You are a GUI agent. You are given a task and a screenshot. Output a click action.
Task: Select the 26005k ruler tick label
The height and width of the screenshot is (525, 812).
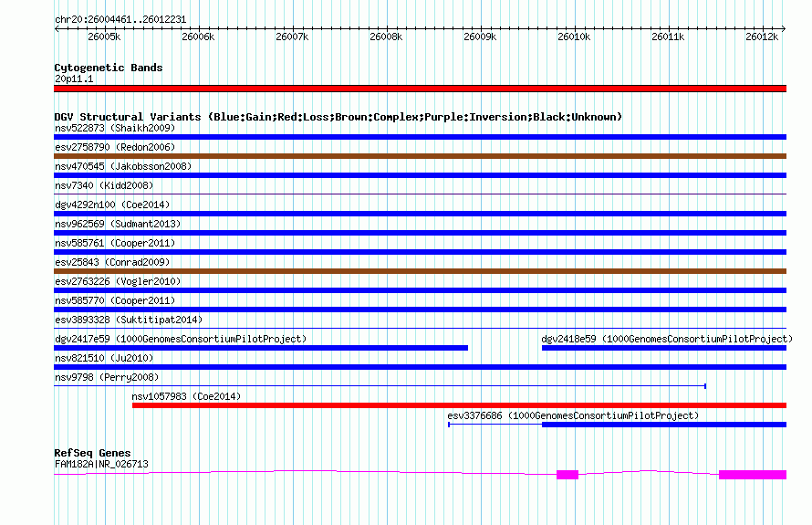pyautogui.click(x=104, y=37)
